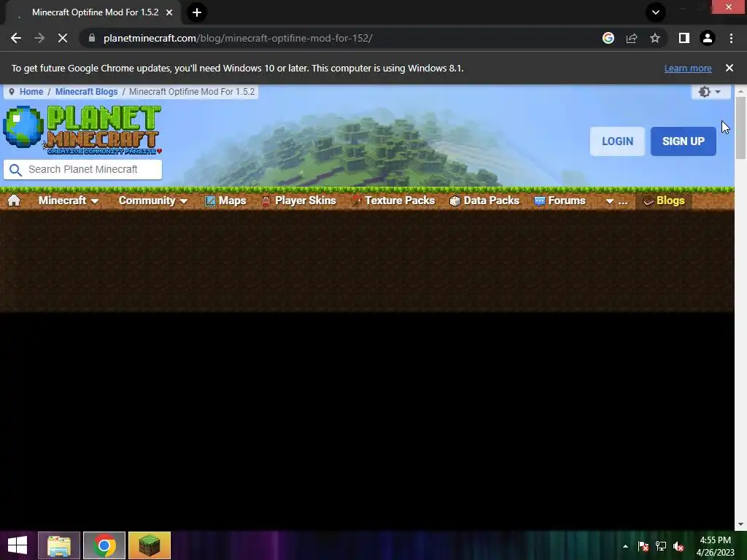
Task: Click the LOGIN button
Action: [617, 141]
